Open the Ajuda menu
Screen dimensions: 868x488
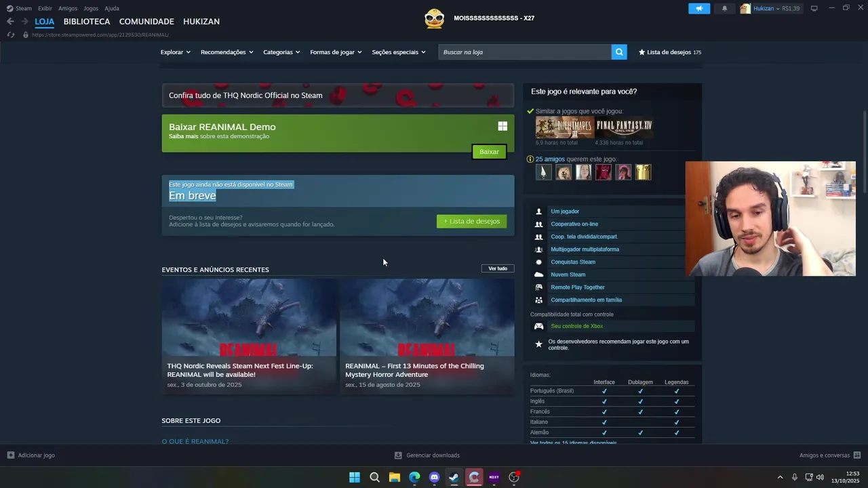112,8
